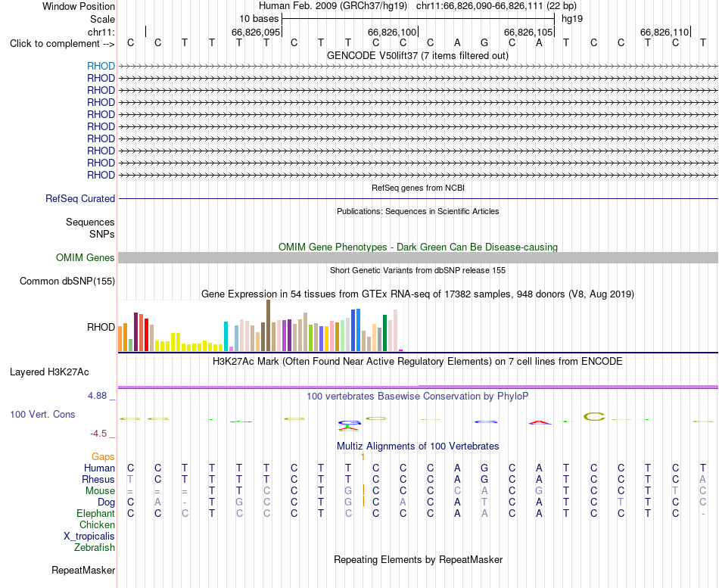Click the 66,826,100 coordinate on the ruler
This screenshot has width=719, height=588.
pyautogui.click(x=391, y=32)
